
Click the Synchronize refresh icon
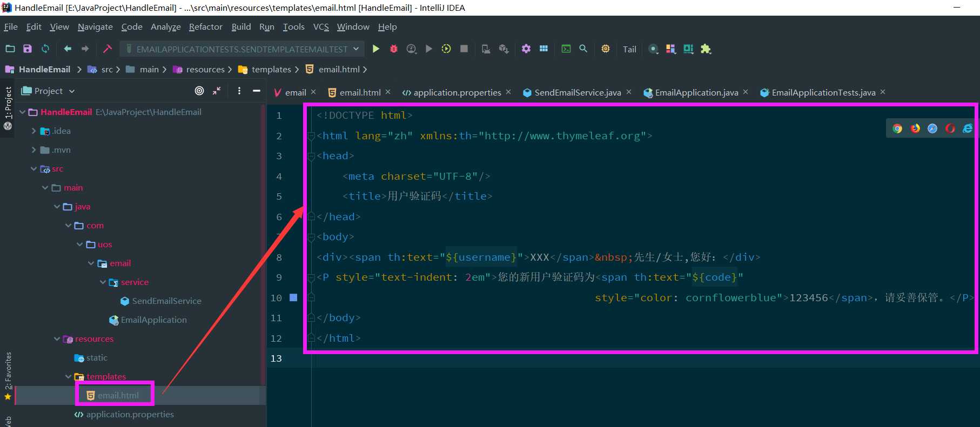(x=45, y=49)
